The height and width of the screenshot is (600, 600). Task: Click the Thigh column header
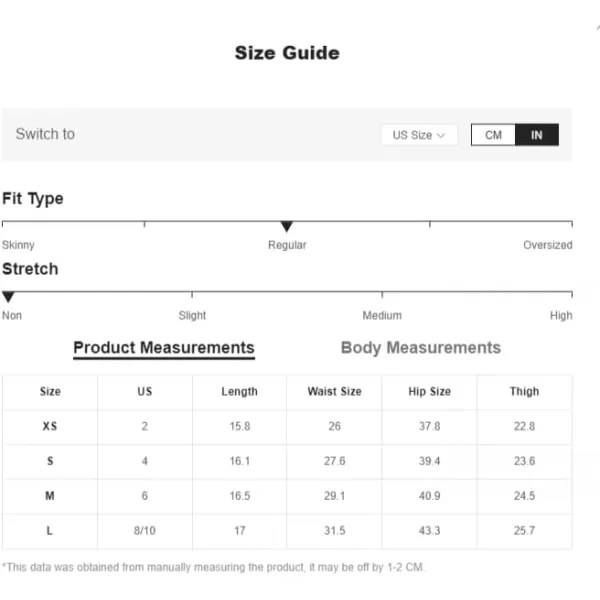(x=524, y=391)
